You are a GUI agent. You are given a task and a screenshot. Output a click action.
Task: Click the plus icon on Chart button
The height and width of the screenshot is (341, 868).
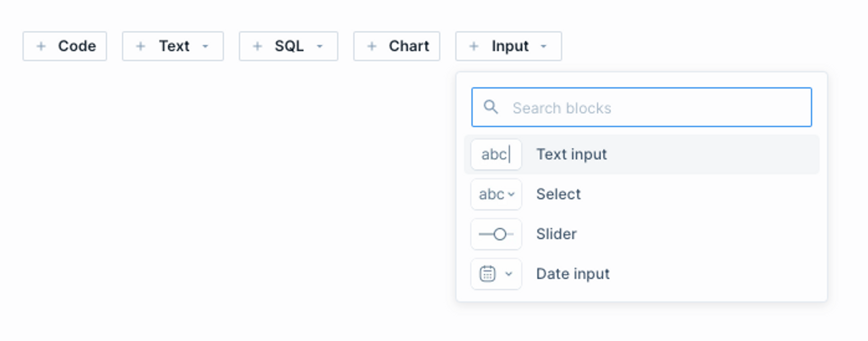[x=372, y=46]
